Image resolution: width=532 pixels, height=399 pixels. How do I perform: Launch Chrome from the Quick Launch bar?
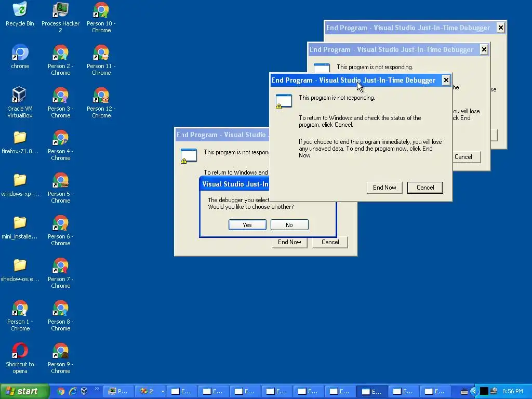(x=61, y=391)
